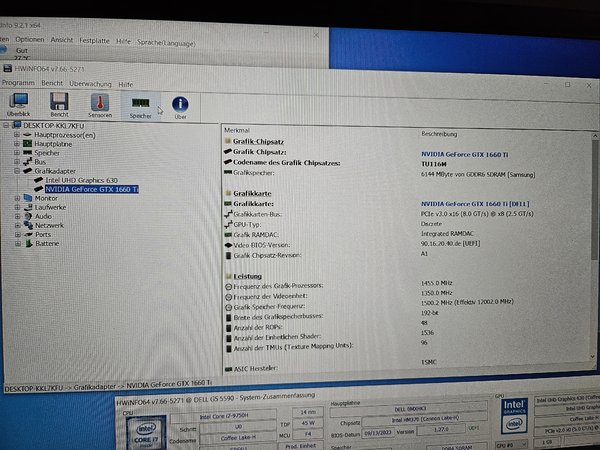Screen dimensions: 600x450
Task: Expand the Ports tree node
Action: (18, 234)
